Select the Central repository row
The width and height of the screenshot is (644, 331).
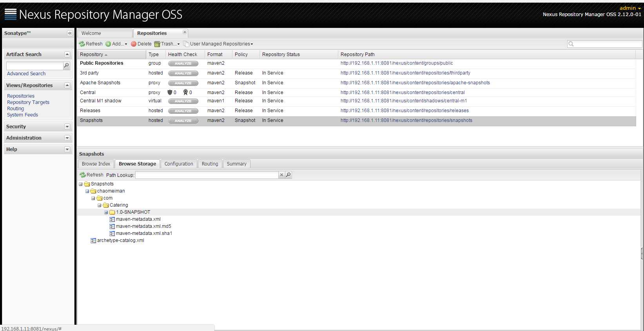(357, 93)
